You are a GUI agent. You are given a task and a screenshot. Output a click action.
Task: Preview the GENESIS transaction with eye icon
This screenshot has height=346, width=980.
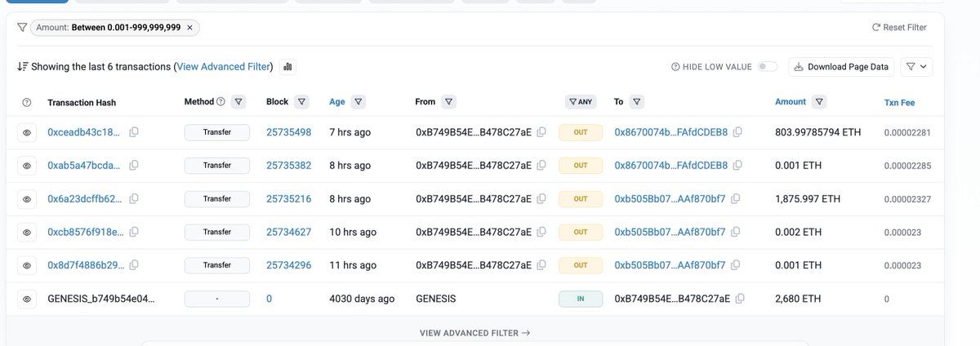point(26,299)
